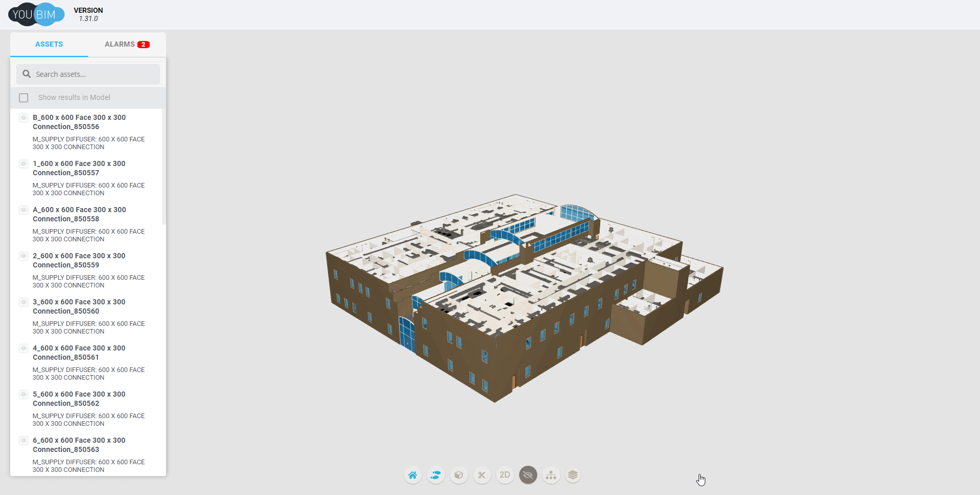Toggle the hidden objects visibility icon
The height and width of the screenshot is (495, 980).
tap(528, 475)
